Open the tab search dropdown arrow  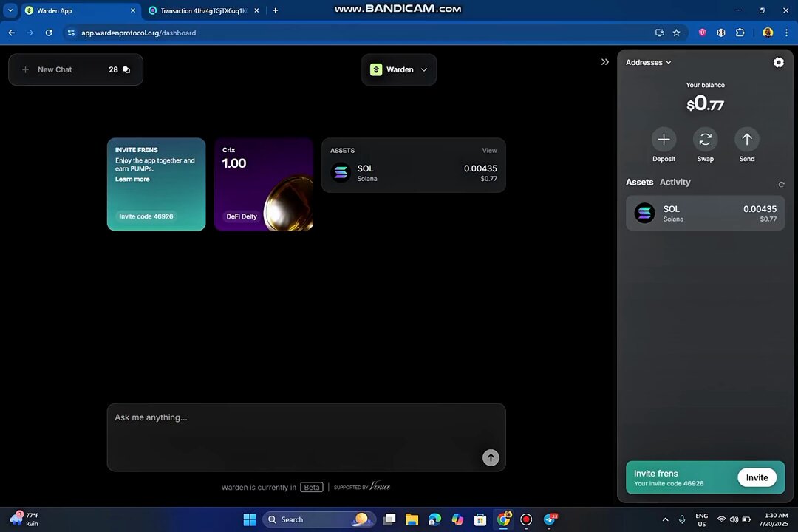coord(10,10)
